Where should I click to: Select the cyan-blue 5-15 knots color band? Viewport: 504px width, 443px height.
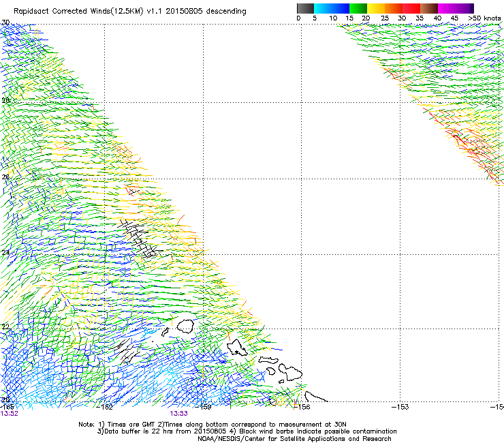(x=332, y=8)
